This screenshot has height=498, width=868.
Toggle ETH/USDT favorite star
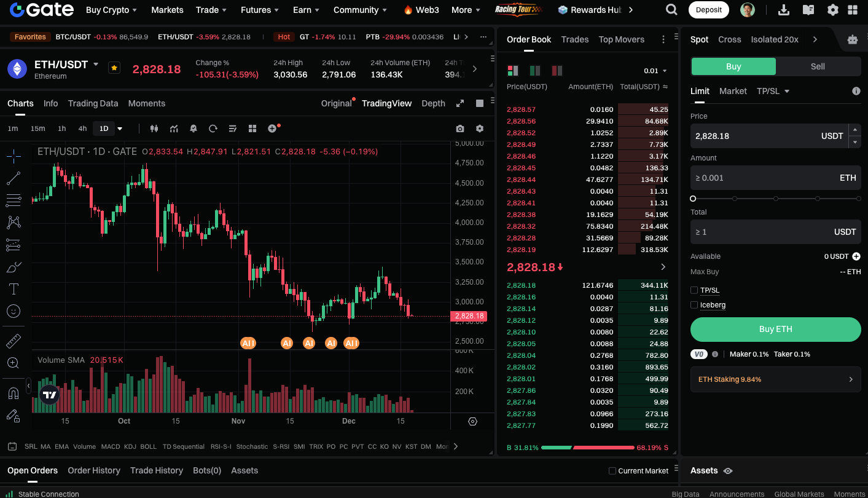[114, 68]
